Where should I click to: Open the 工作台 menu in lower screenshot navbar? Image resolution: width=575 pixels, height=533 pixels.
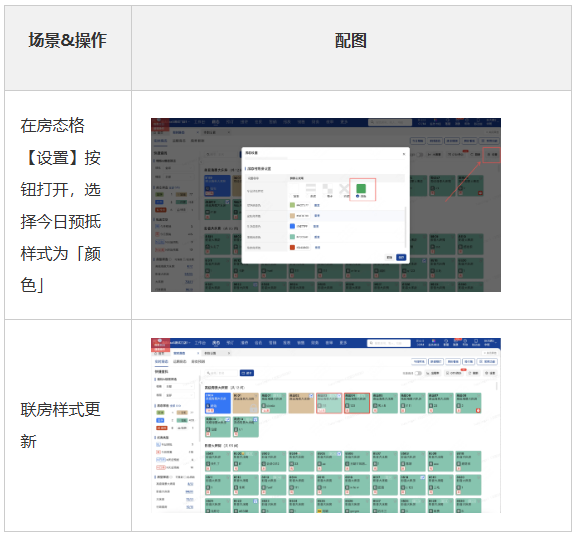pyautogui.click(x=200, y=343)
